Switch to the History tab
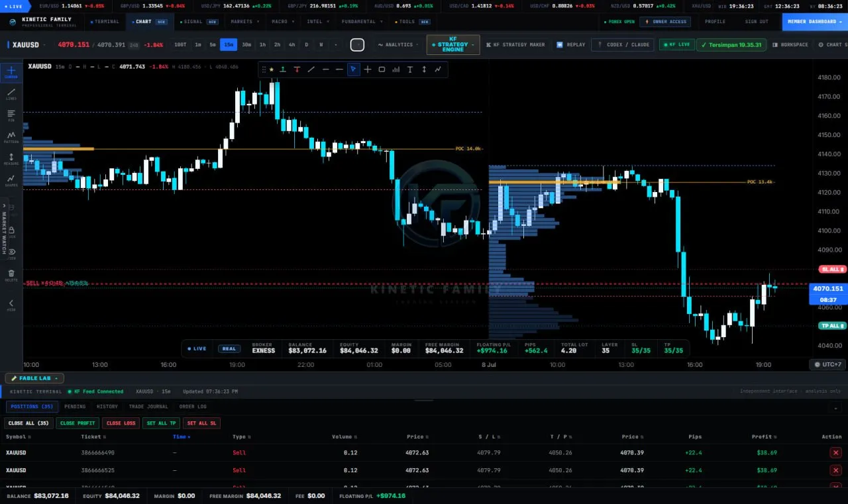This screenshot has height=504, width=848. (x=107, y=407)
